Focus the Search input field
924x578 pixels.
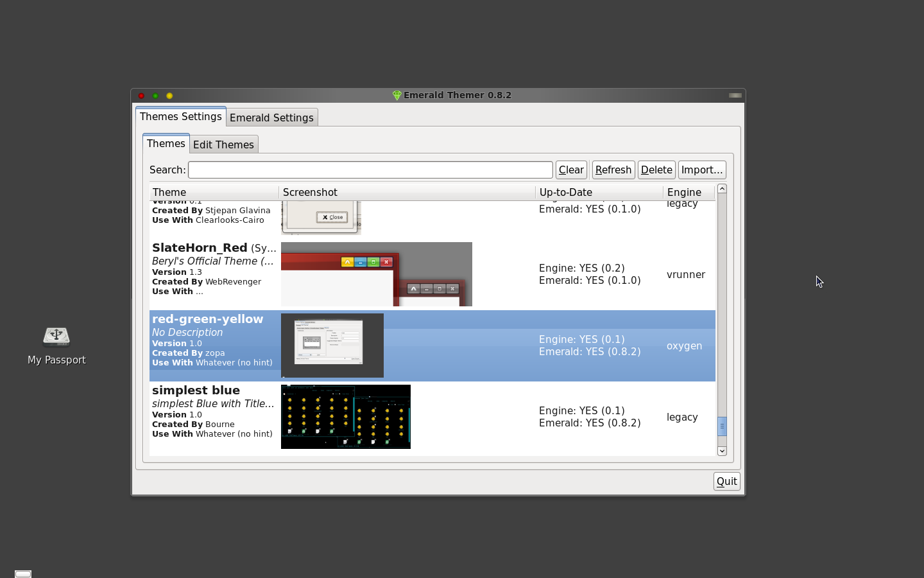coord(370,170)
